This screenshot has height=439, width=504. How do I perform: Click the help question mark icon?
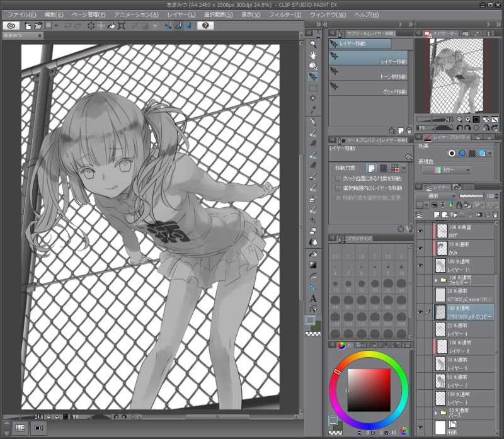(x=205, y=26)
